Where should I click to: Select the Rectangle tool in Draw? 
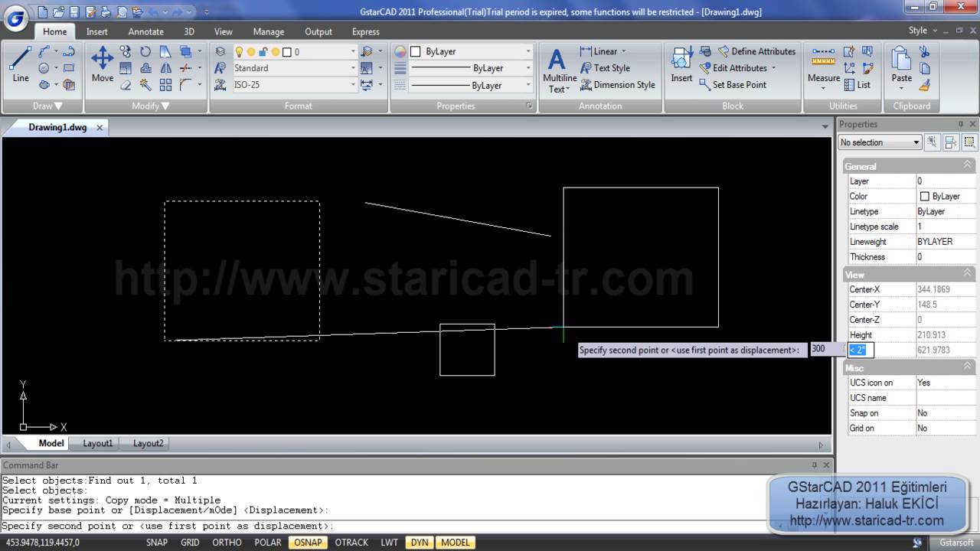(x=69, y=68)
